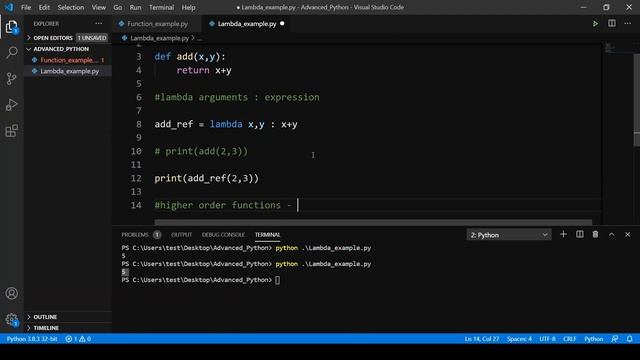Change file encoding UTF-8
Screen dimensions: 640x360
coord(547,339)
